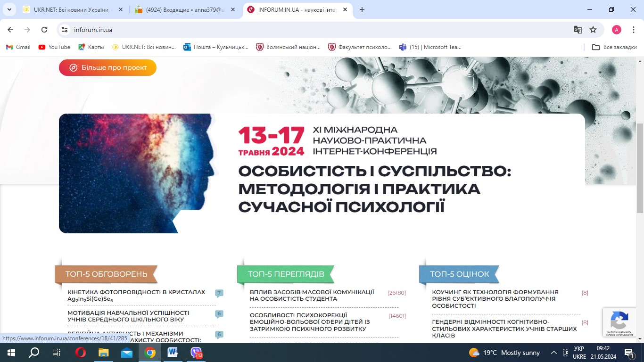The height and width of the screenshot is (362, 644).
Task: Click the bookmark star icon
Action: coord(593,29)
